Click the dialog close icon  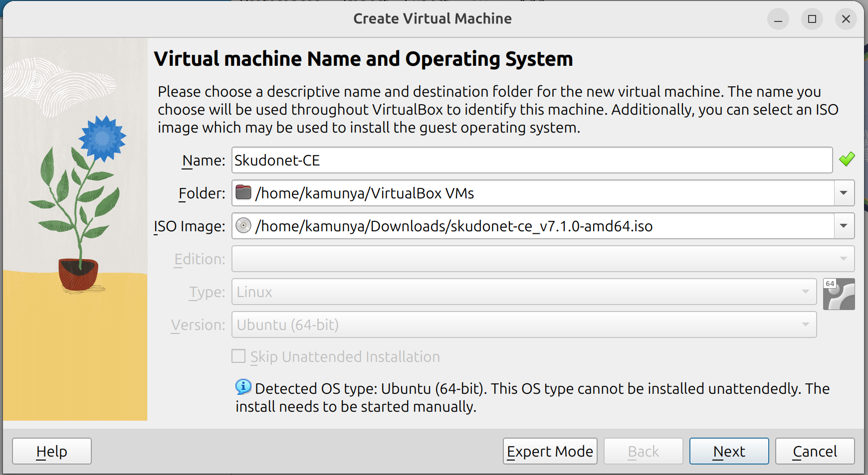[x=846, y=19]
